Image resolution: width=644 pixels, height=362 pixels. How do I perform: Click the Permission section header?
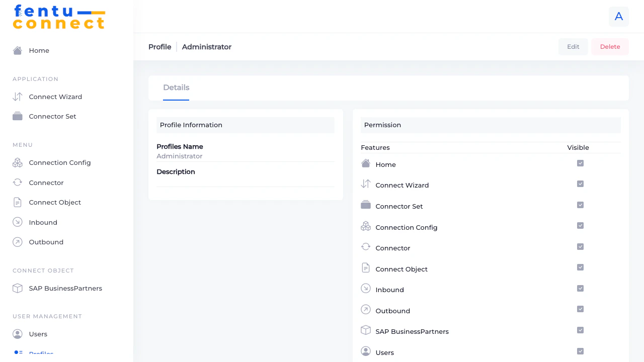[x=491, y=125]
